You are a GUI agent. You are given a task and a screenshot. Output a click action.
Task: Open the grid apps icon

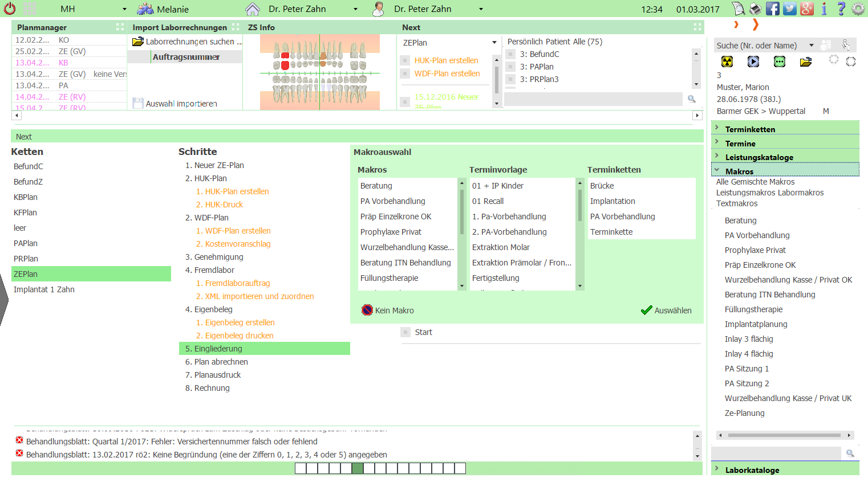click(x=30, y=9)
